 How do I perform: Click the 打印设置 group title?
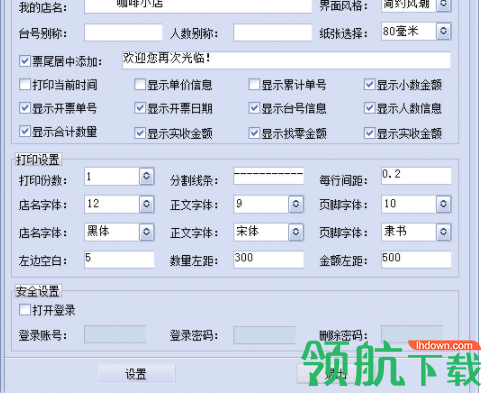click(38, 159)
